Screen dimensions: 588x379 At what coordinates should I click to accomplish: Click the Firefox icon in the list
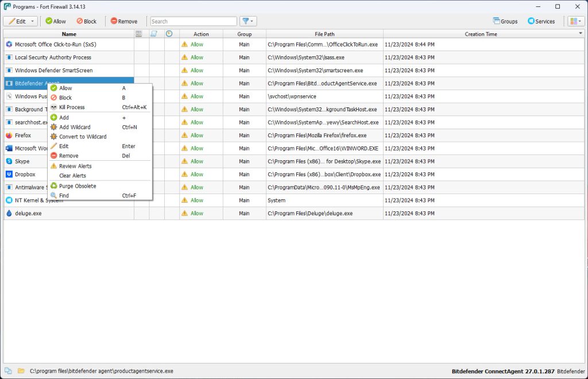tap(9, 136)
